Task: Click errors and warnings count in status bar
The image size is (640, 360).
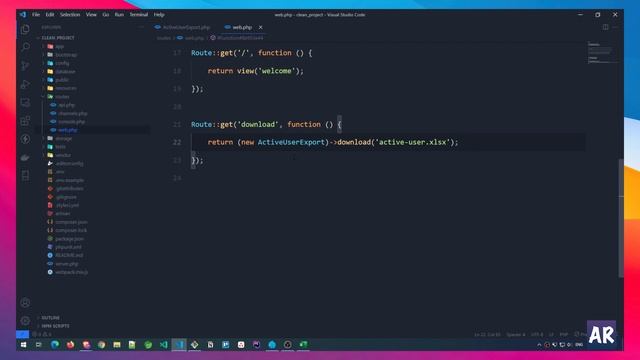Action: pyautogui.click(x=42, y=334)
